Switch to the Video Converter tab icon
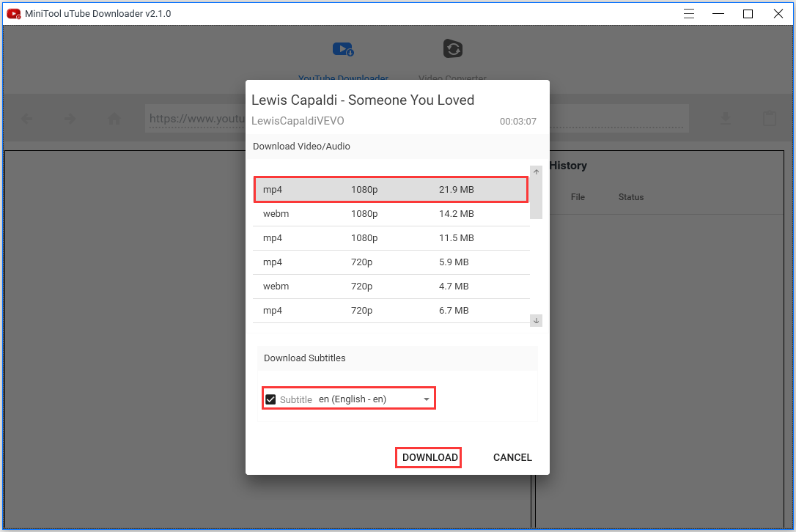 [452, 49]
